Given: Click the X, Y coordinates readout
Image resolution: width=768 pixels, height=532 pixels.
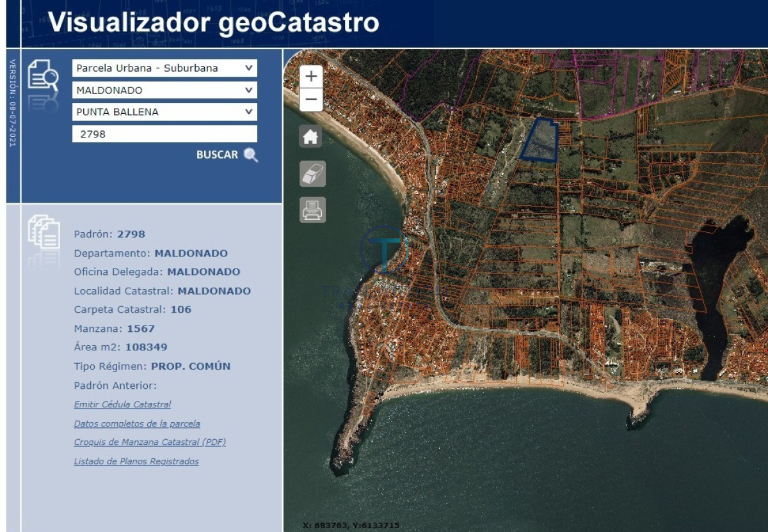Looking at the screenshot, I should pyautogui.click(x=351, y=525).
